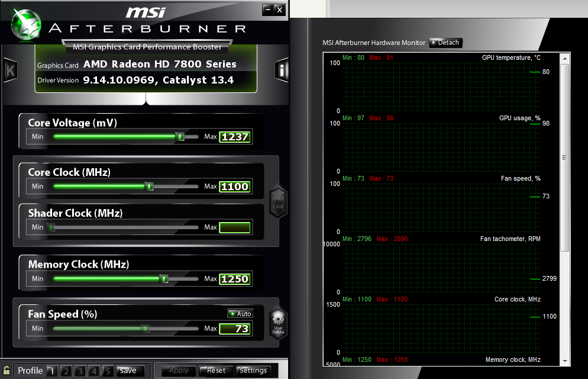
Task: Click the profile lock padlock icon
Action: [7, 370]
